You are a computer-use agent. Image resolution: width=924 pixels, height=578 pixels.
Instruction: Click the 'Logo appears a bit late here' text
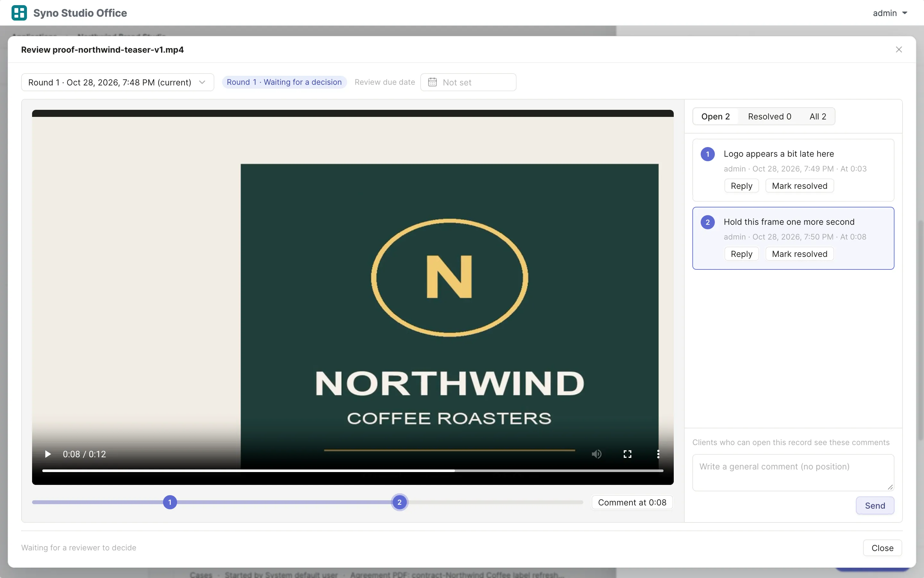point(779,154)
